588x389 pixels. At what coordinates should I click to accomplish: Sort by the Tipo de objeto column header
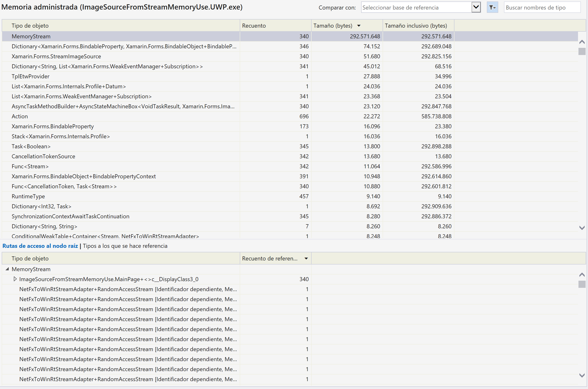(30, 25)
